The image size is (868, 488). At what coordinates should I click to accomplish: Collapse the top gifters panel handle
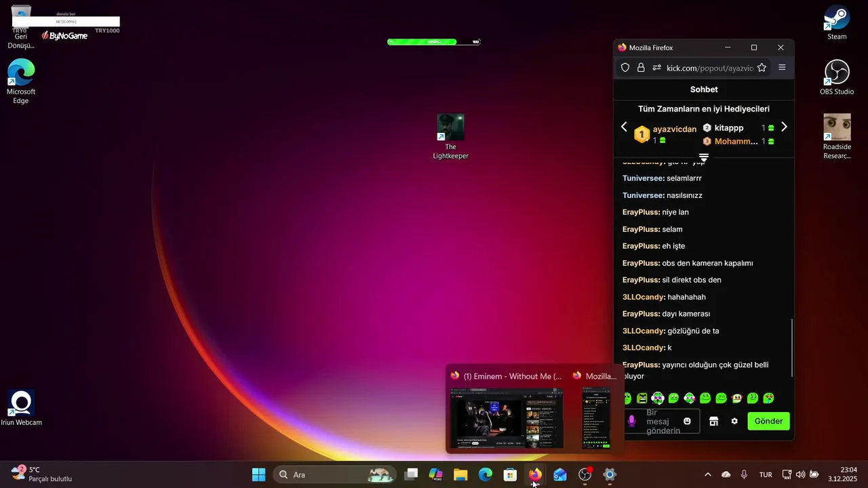coord(704,157)
